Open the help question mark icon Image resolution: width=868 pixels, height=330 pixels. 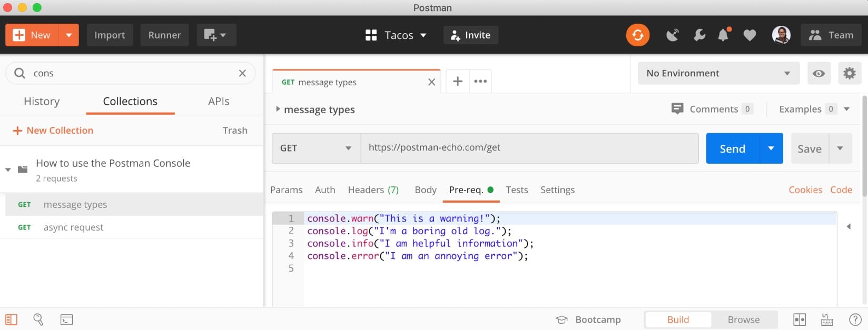coord(855,319)
